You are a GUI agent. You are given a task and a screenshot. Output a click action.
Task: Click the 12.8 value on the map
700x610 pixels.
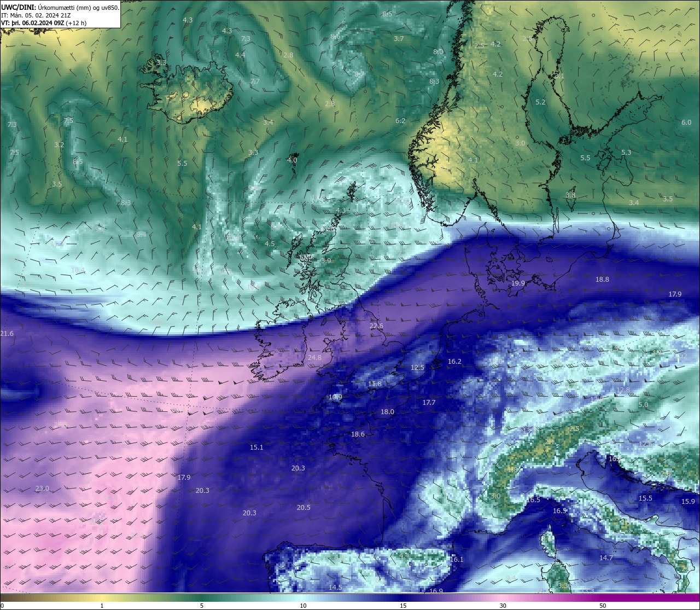623,391
